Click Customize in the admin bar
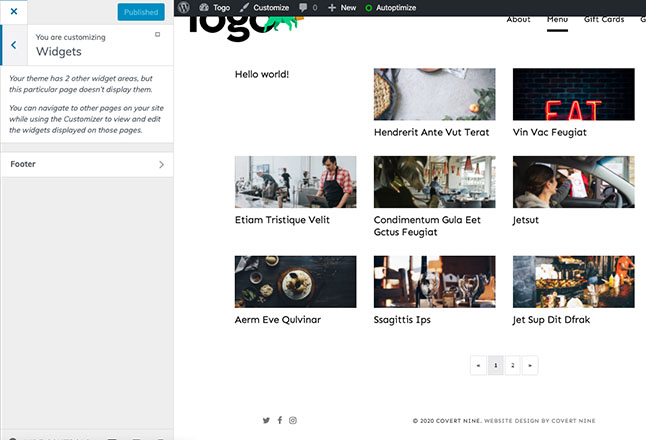This screenshot has height=440, width=646. [264, 7]
